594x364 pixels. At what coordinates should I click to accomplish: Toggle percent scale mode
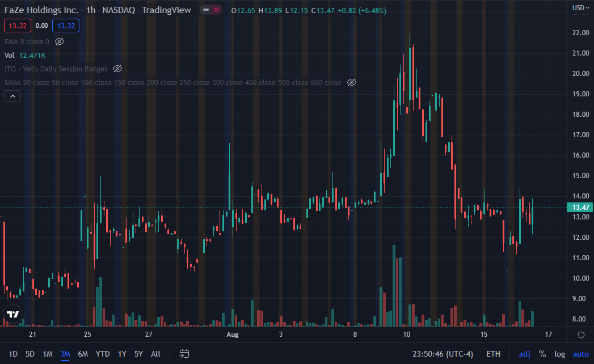click(x=542, y=354)
